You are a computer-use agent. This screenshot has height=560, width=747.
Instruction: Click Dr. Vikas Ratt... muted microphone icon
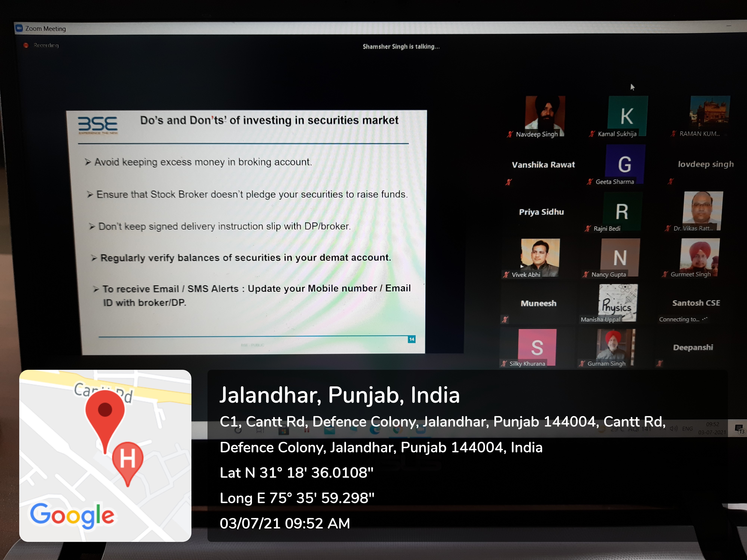[668, 228]
